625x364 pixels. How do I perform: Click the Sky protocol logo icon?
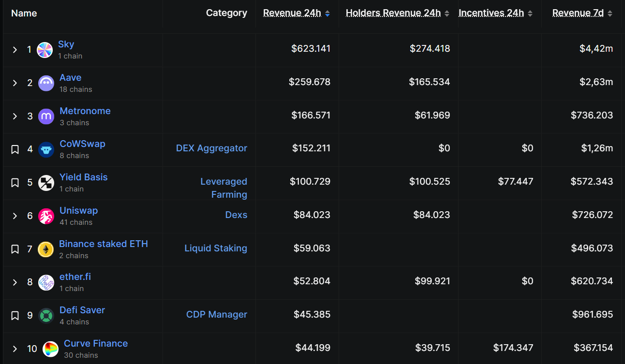pos(45,50)
